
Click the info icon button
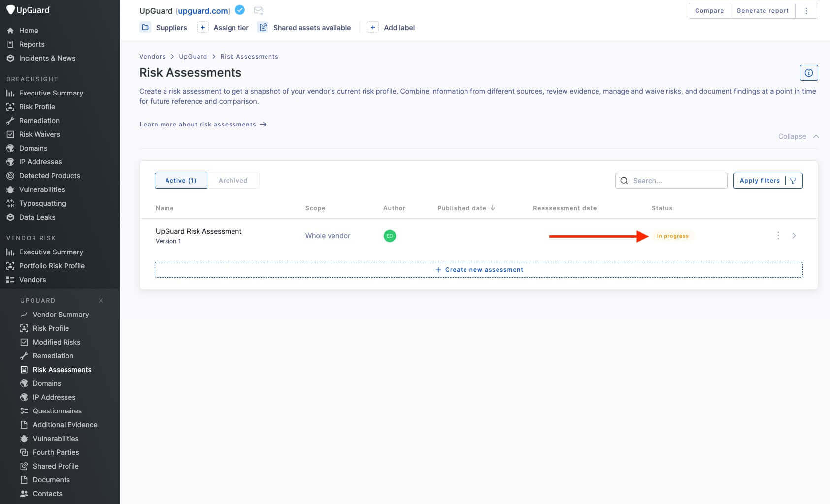pyautogui.click(x=809, y=73)
